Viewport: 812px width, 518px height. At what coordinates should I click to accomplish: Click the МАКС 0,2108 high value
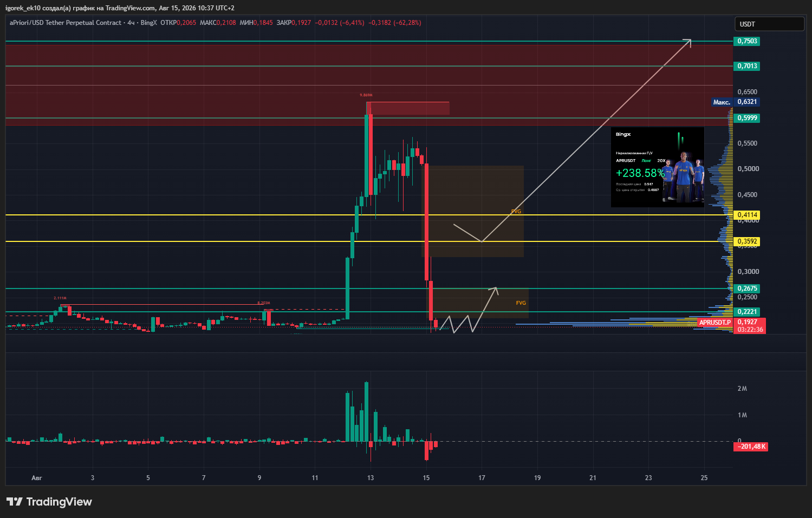point(218,23)
